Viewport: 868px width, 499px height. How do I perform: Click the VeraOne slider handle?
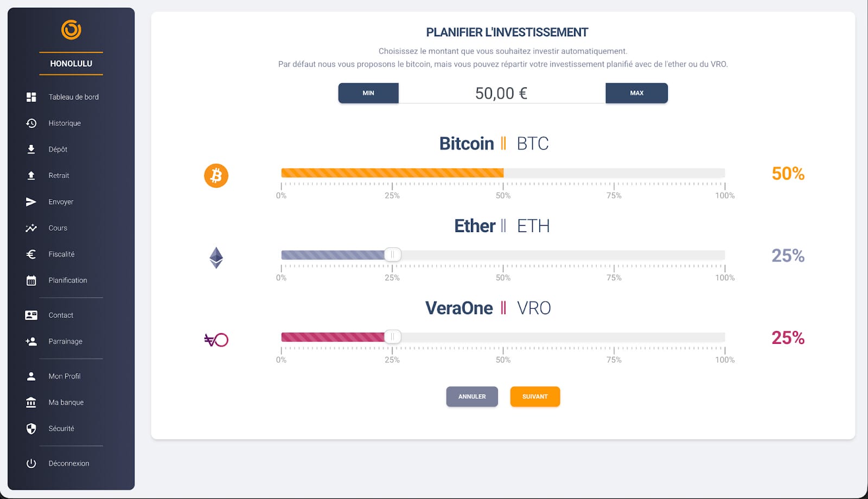coord(392,337)
